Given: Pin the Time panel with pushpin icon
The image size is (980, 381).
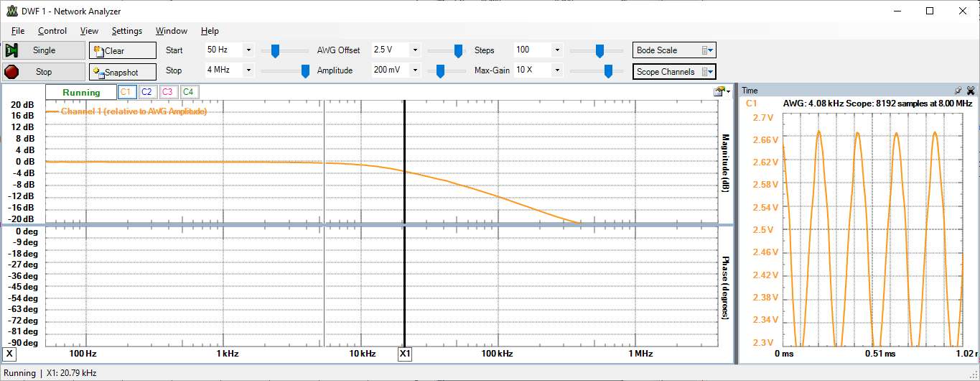Looking at the screenshot, I should [958, 91].
